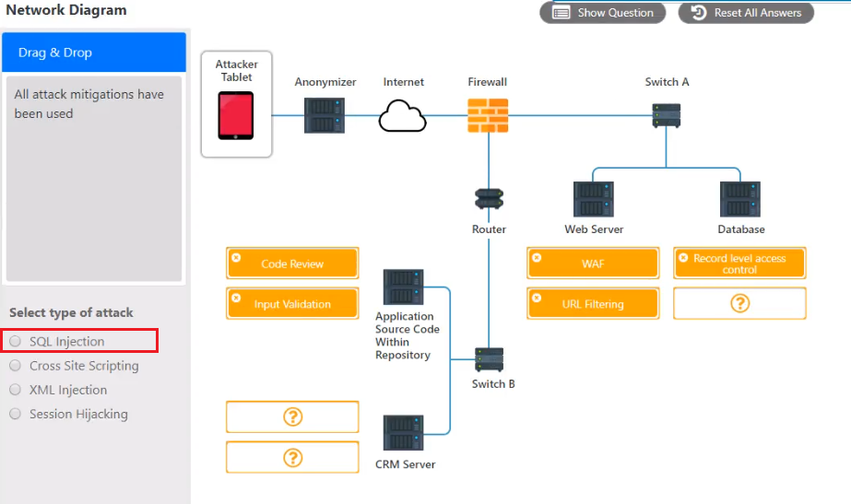Remove Record level access control with x icon

pyautogui.click(x=683, y=258)
